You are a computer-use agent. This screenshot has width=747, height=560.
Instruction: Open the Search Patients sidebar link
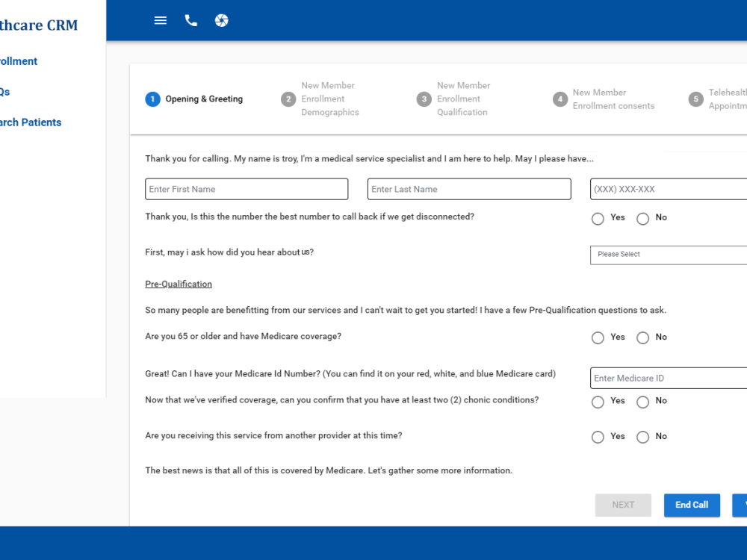point(31,122)
